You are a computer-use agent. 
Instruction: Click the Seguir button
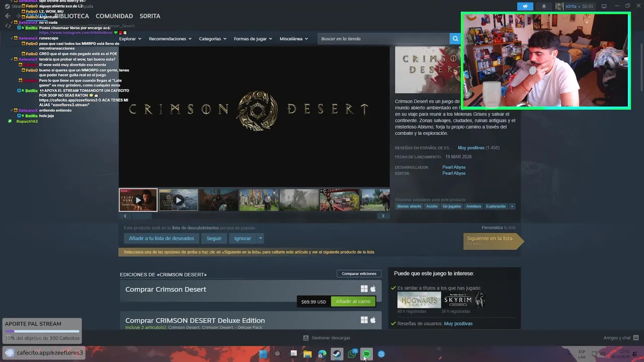tap(214, 238)
